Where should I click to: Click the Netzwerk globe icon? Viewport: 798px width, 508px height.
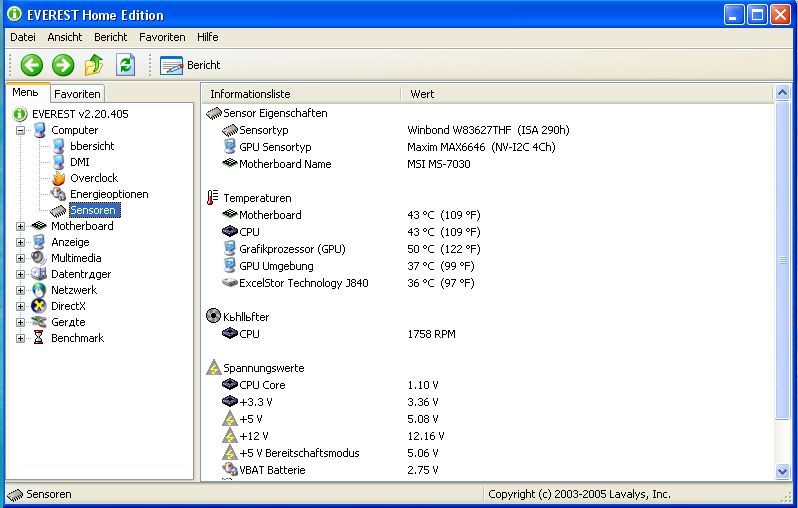39,290
